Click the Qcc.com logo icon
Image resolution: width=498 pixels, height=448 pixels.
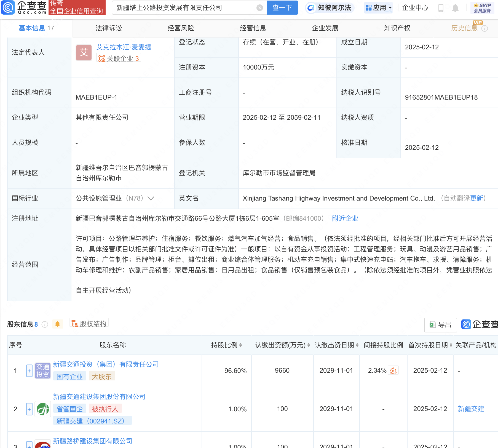tap(8, 7)
